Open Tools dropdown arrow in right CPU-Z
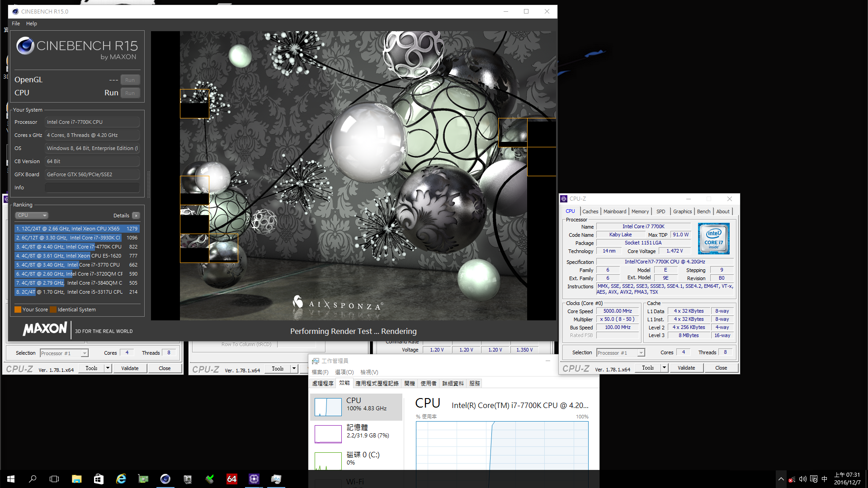This screenshot has height=488, width=868. [665, 368]
